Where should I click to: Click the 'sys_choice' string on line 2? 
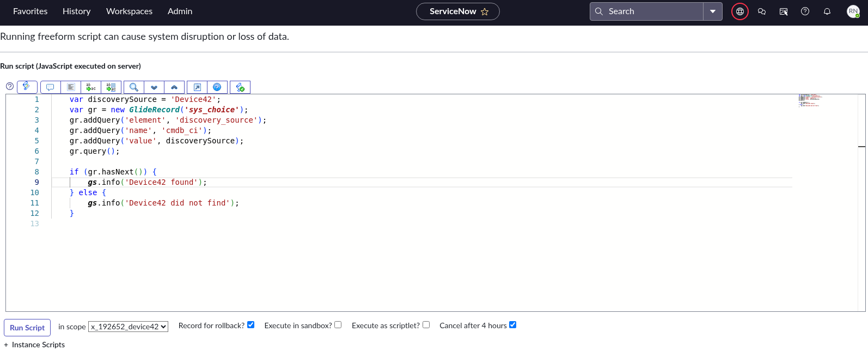(212, 110)
